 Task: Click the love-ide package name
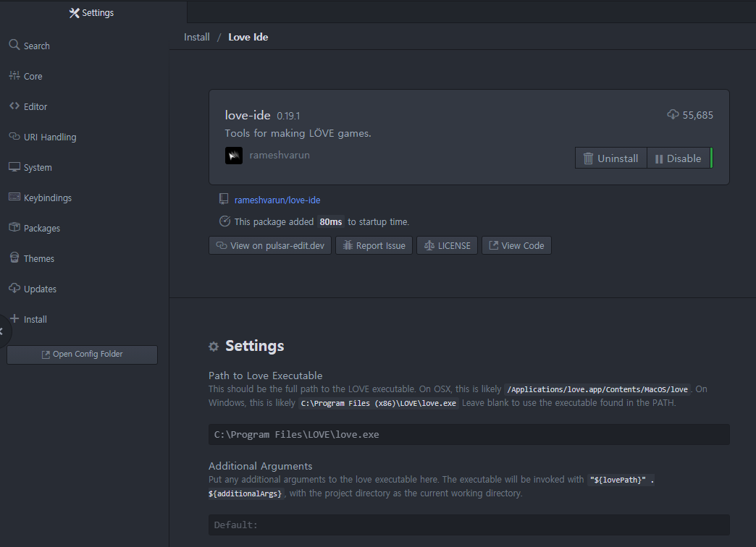tap(248, 115)
